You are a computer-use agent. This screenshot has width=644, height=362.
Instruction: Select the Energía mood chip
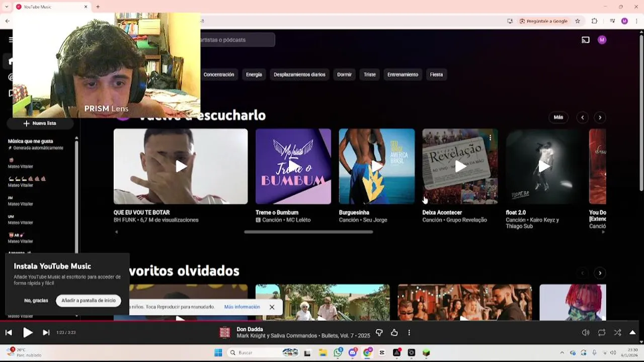(x=254, y=74)
